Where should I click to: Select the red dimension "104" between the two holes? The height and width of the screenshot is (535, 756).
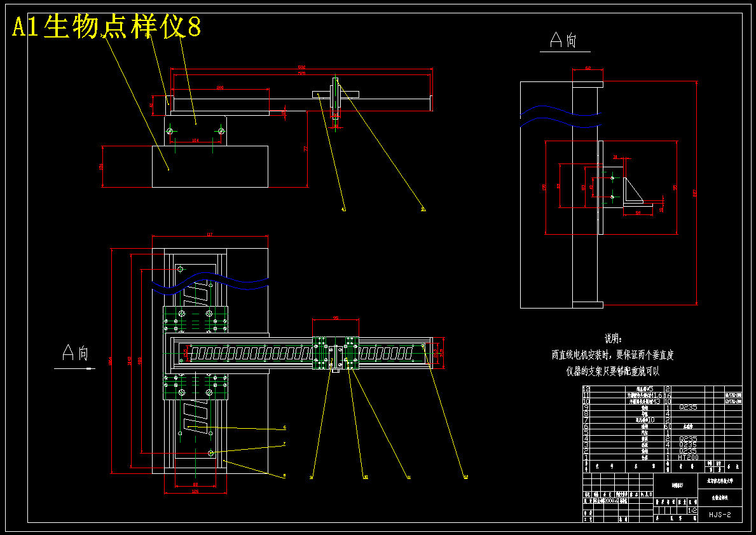point(195,140)
